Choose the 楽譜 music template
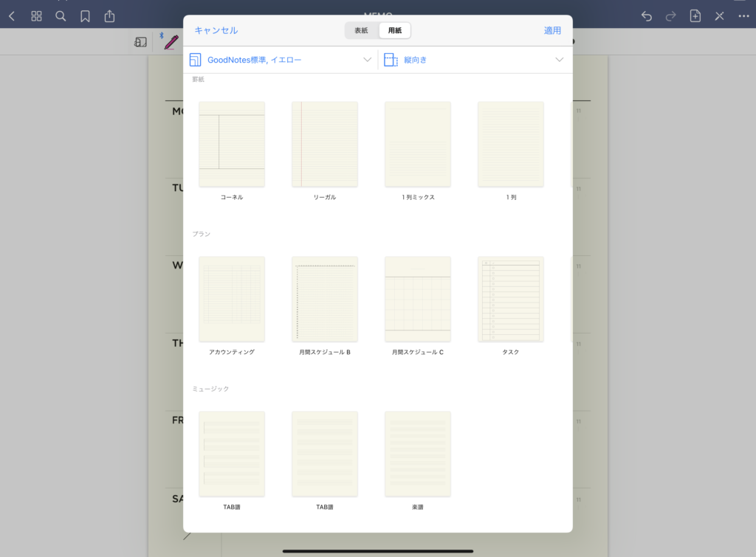The image size is (756, 557). tap(418, 454)
